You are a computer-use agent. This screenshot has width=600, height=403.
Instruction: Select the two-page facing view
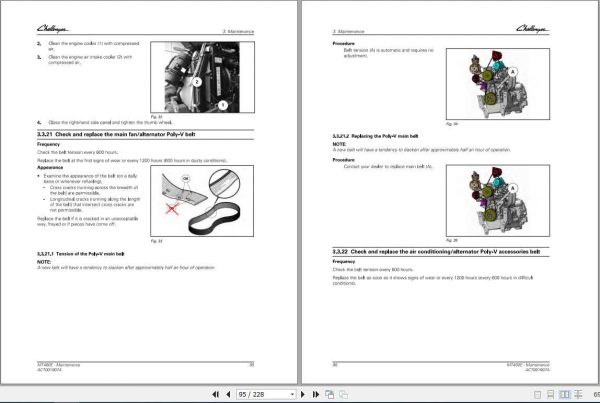pos(564,395)
